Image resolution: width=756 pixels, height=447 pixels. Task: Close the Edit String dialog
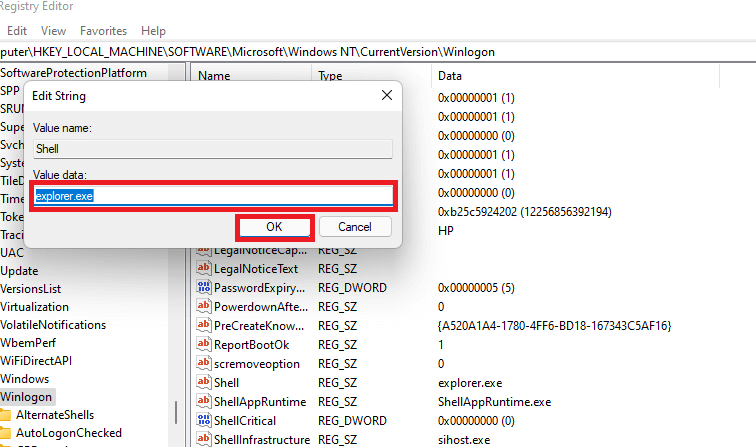point(386,96)
